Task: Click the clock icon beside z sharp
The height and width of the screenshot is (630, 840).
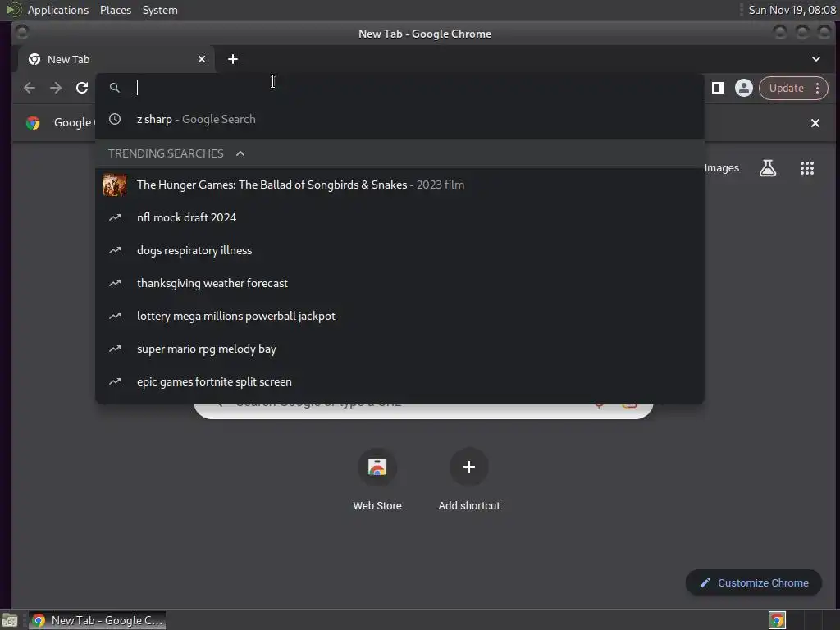Action: tap(115, 119)
